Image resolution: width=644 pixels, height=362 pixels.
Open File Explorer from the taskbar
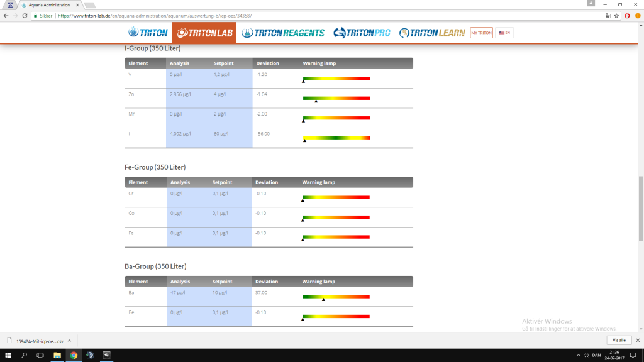tap(57, 355)
